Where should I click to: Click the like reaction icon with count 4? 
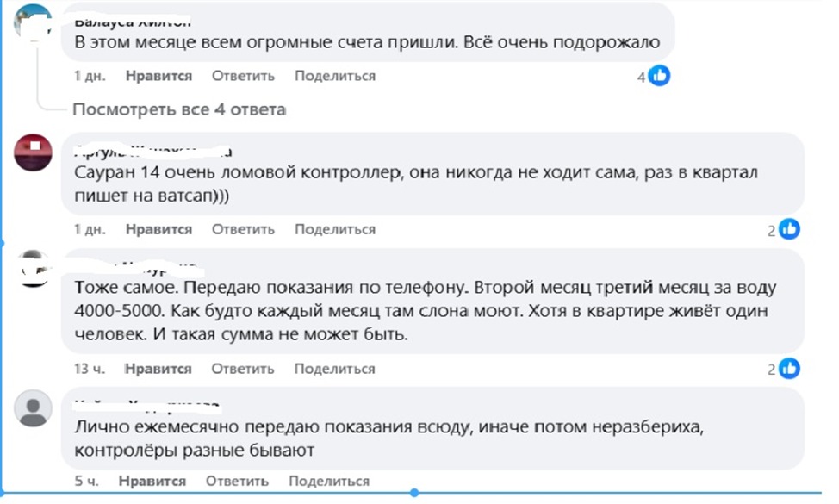click(x=659, y=76)
